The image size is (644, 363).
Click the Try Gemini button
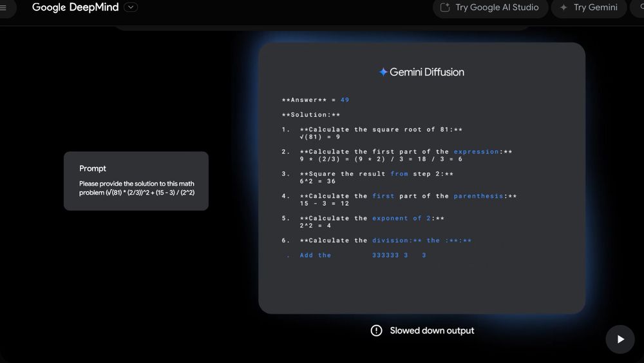pos(589,7)
